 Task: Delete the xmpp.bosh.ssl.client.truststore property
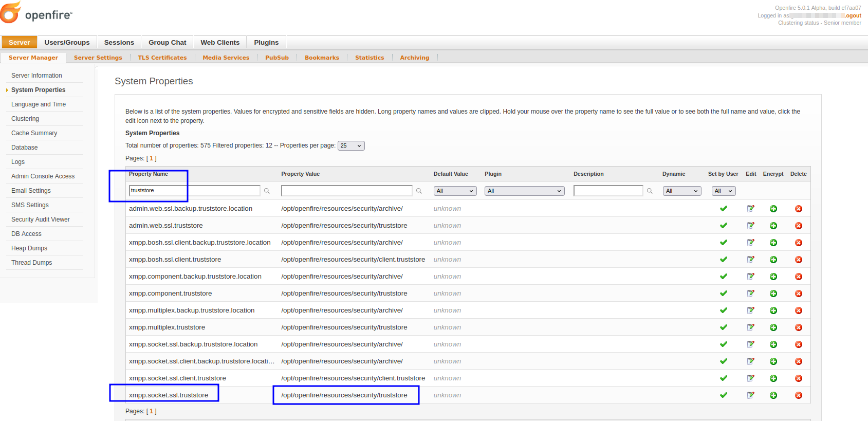coord(799,260)
